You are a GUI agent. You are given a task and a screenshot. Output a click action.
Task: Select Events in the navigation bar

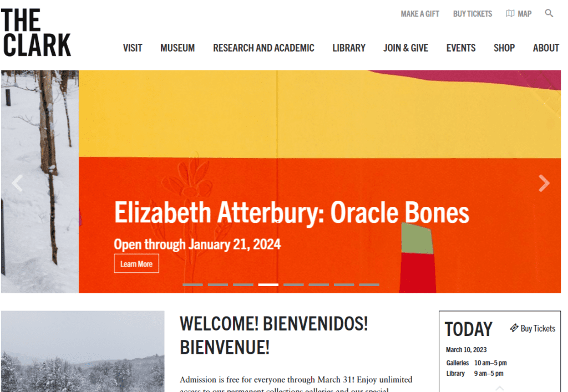pyautogui.click(x=461, y=48)
